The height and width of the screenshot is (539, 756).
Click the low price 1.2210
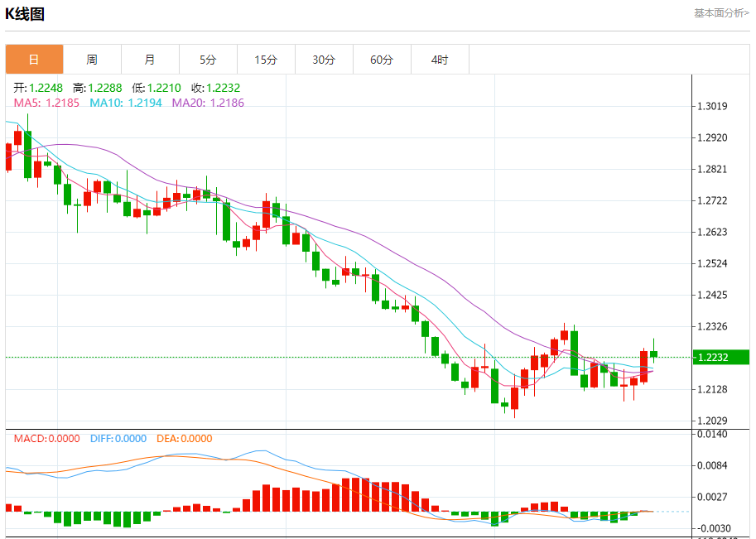pos(164,88)
